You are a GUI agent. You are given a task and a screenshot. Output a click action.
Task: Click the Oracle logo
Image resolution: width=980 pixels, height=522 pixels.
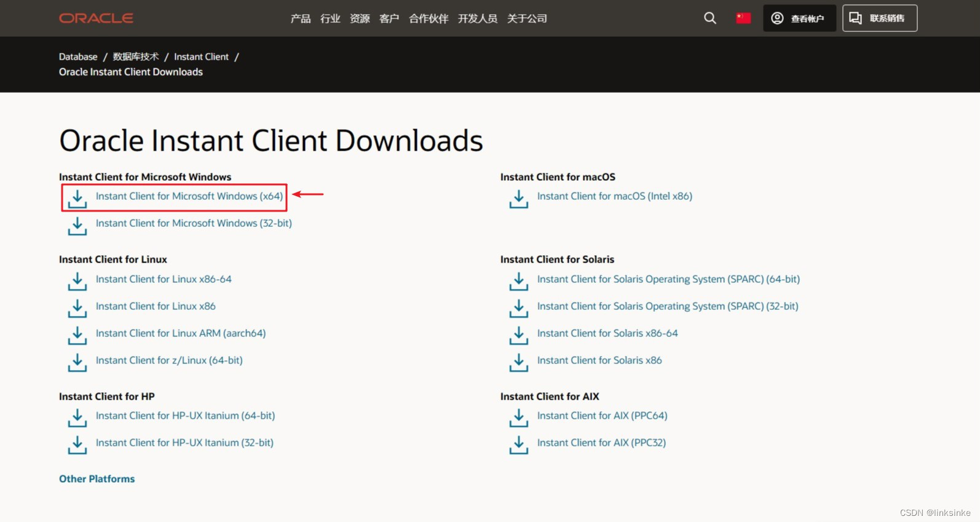[x=96, y=18]
